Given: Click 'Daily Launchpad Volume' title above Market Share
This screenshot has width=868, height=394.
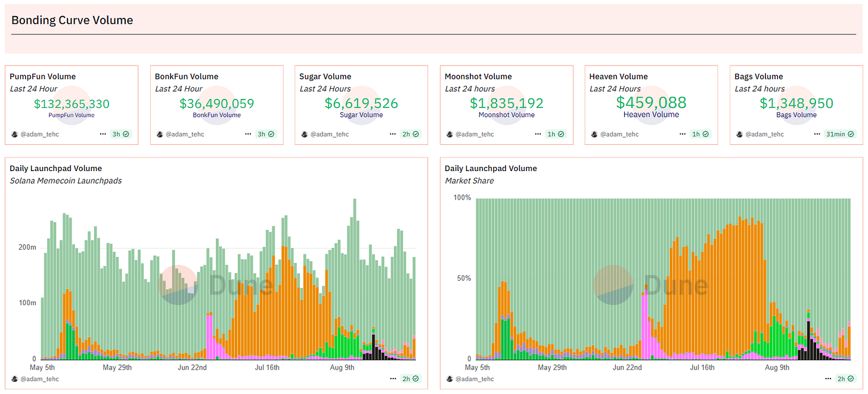Looking at the screenshot, I should point(491,169).
